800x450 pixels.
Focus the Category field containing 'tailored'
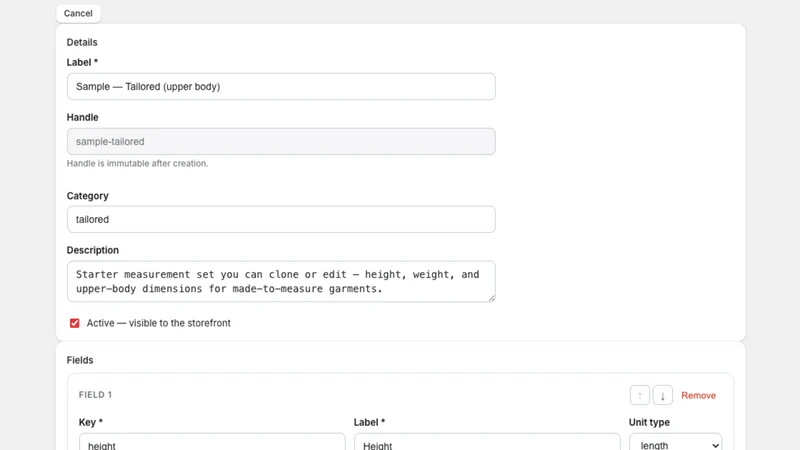(x=281, y=219)
